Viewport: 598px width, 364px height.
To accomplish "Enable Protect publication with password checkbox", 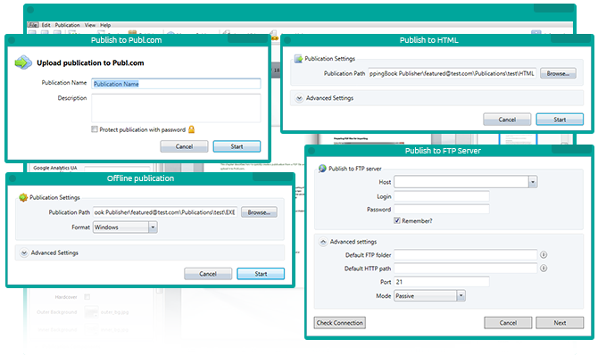I will pyautogui.click(x=95, y=129).
